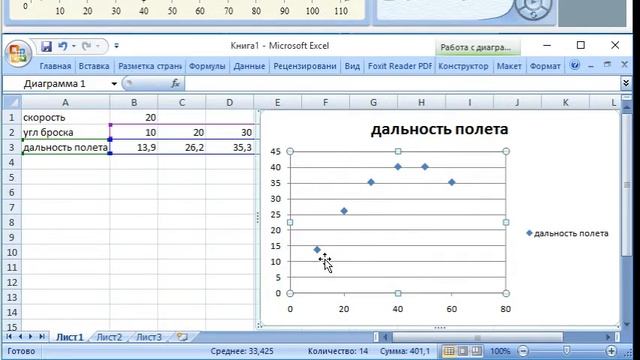Viewport: 640px width, 360px height.
Task: Go to next sheet navigation arrow
Action: click(x=31, y=337)
